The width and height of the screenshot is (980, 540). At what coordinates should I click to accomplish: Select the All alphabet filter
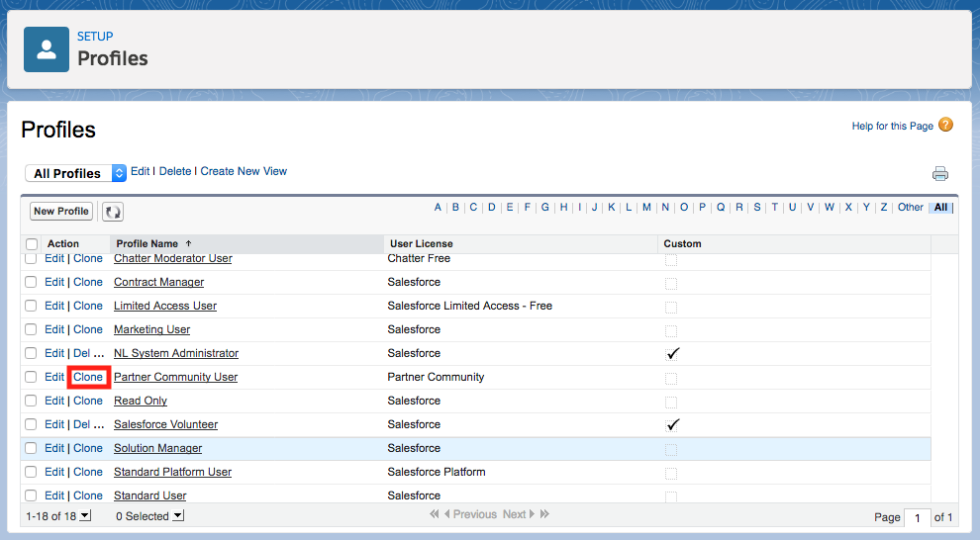click(940, 208)
